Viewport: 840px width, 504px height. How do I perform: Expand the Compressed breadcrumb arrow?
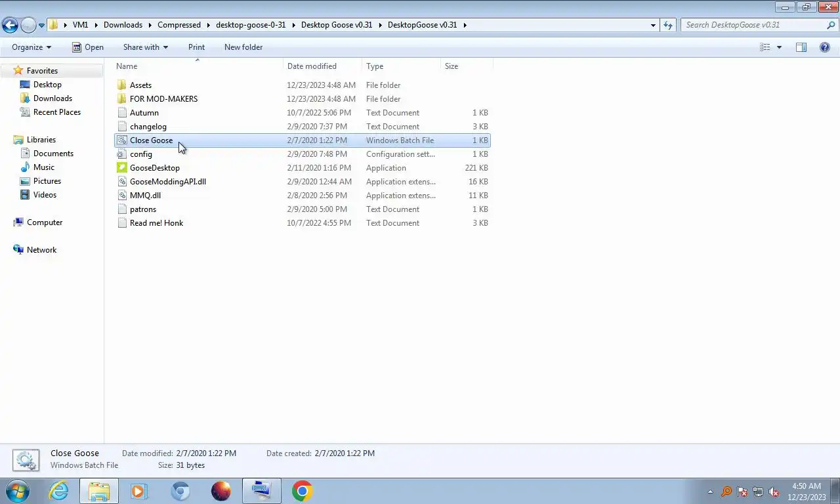[208, 25]
